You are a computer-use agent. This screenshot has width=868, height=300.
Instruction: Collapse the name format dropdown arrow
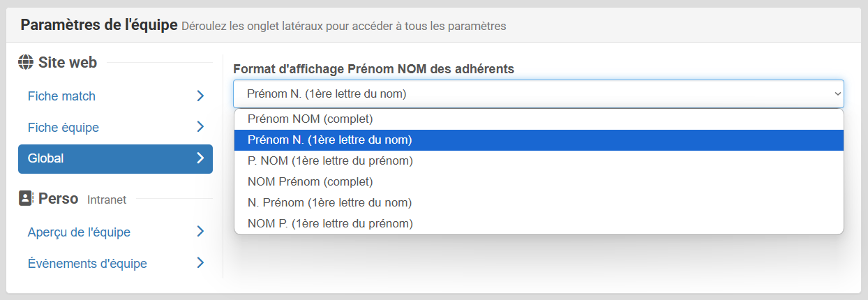(837, 93)
